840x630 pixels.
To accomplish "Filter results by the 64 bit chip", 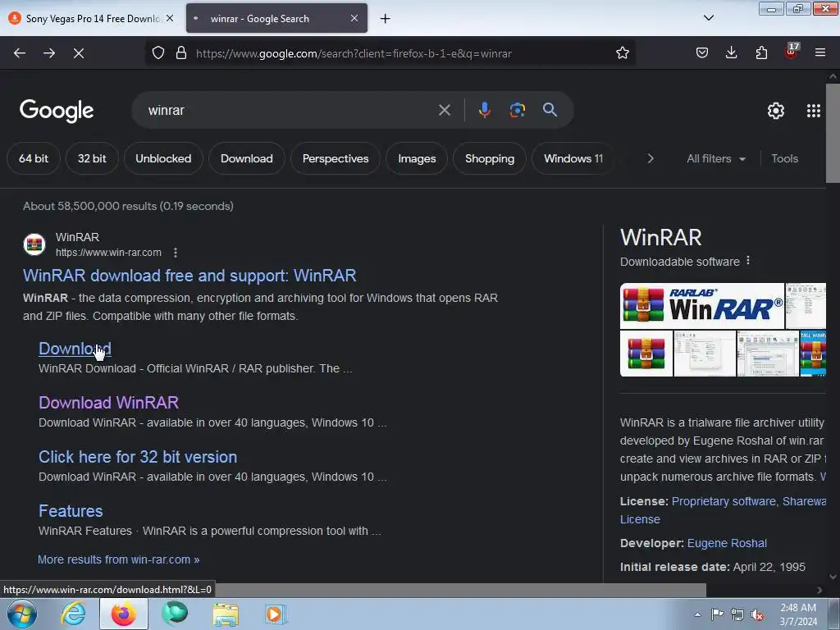I will click(x=33, y=158).
